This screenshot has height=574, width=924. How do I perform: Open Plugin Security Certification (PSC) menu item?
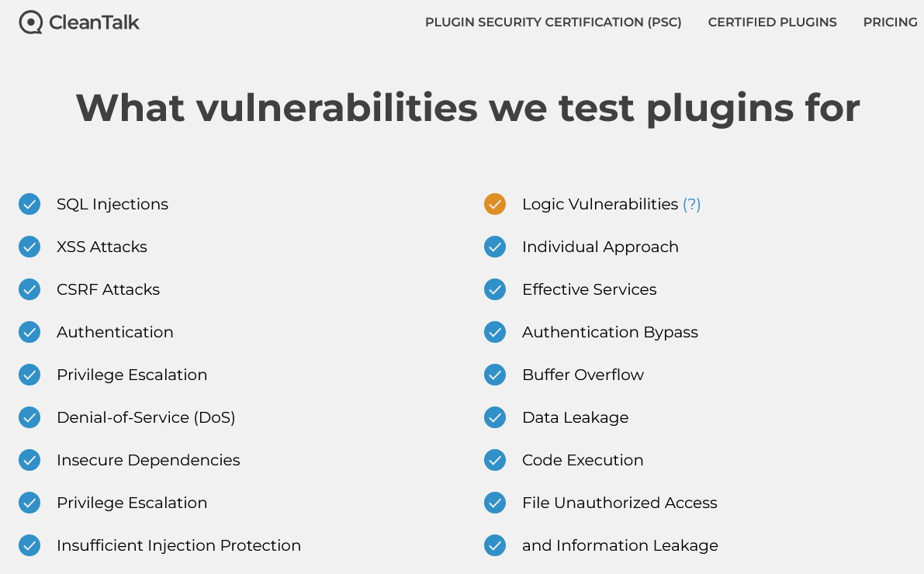553,22
